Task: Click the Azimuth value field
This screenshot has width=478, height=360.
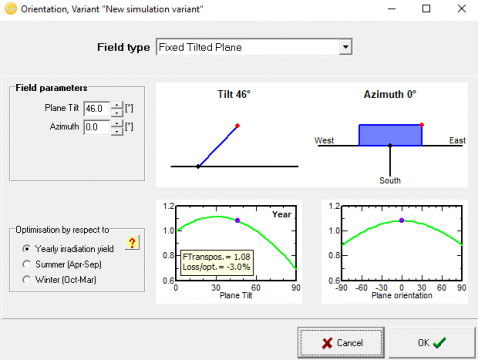Action: (x=97, y=127)
